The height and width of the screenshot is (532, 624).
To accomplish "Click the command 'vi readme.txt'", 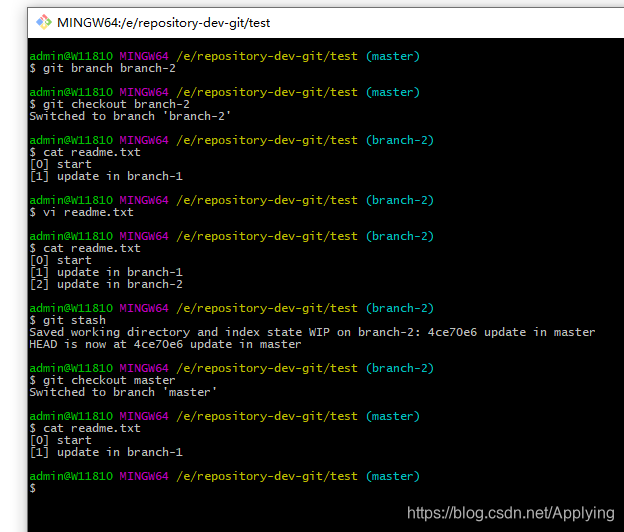I will pos(88,212).
